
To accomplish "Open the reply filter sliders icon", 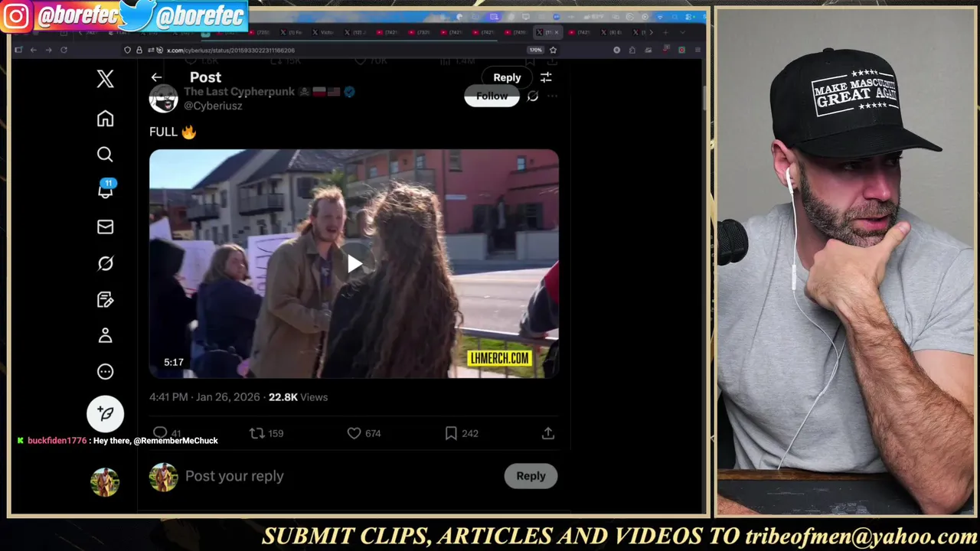I will (546, 77).
